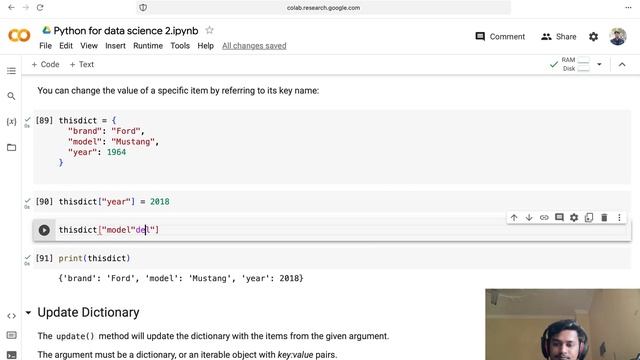This screenshot has height=360, width=640.
Task: Open the Runtime menu
Action: click(148, 46)
